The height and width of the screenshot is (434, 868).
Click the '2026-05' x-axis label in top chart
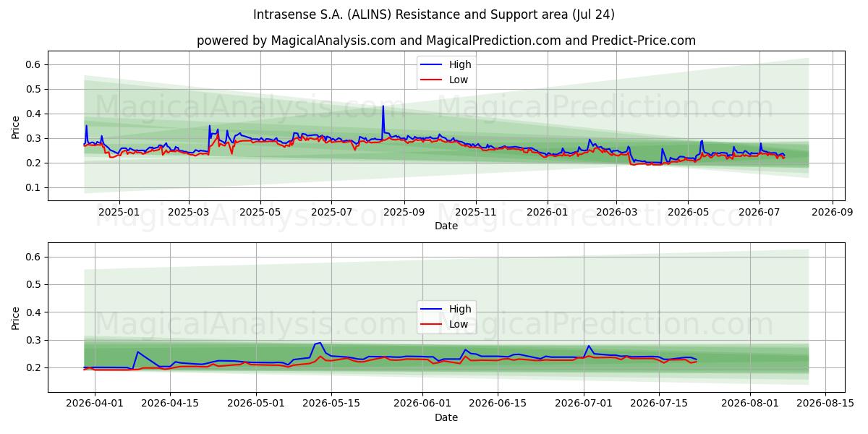coord(688,212)
